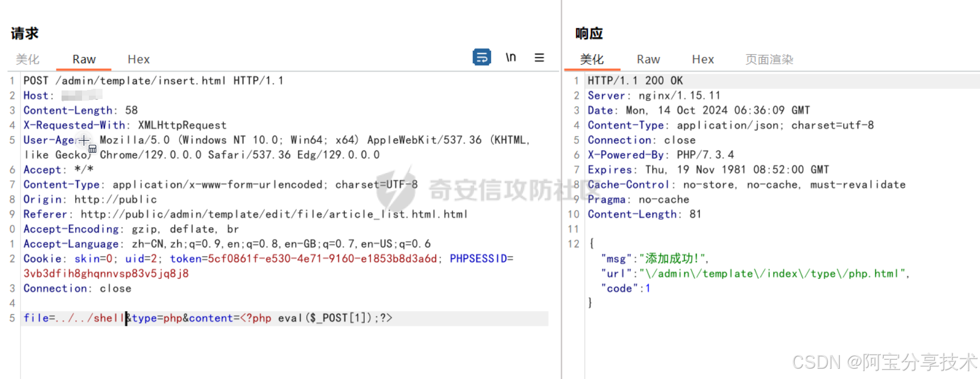Click the Cookie header with token value
This screenshot has width=980, height=379.
tap(268, 258)
